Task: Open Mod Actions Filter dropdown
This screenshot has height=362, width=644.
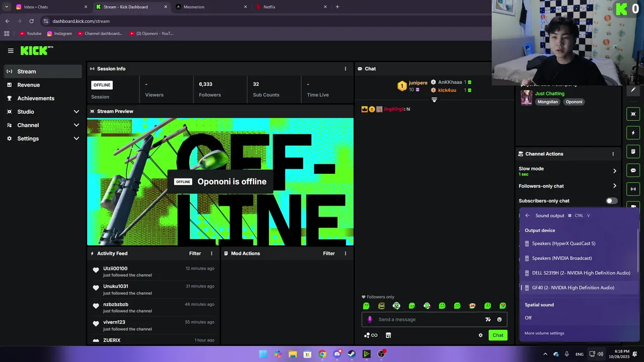Action: click(x=329, y=253)
